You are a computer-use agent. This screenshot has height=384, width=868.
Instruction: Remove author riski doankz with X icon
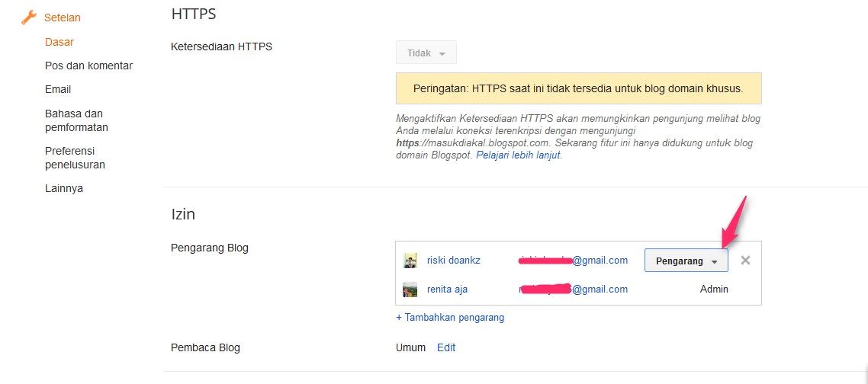coord(745,261)
